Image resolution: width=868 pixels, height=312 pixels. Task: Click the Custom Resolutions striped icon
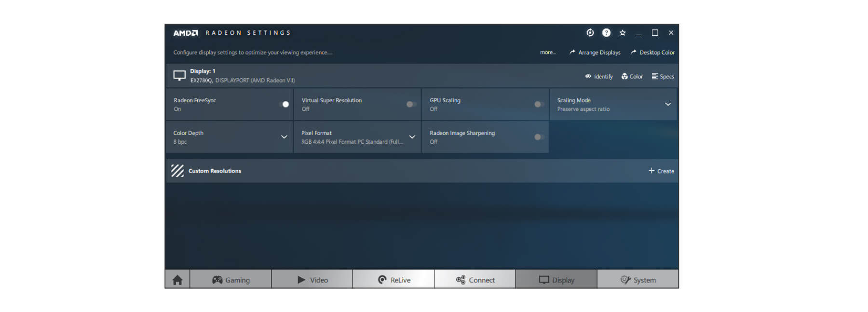point(177,171)
